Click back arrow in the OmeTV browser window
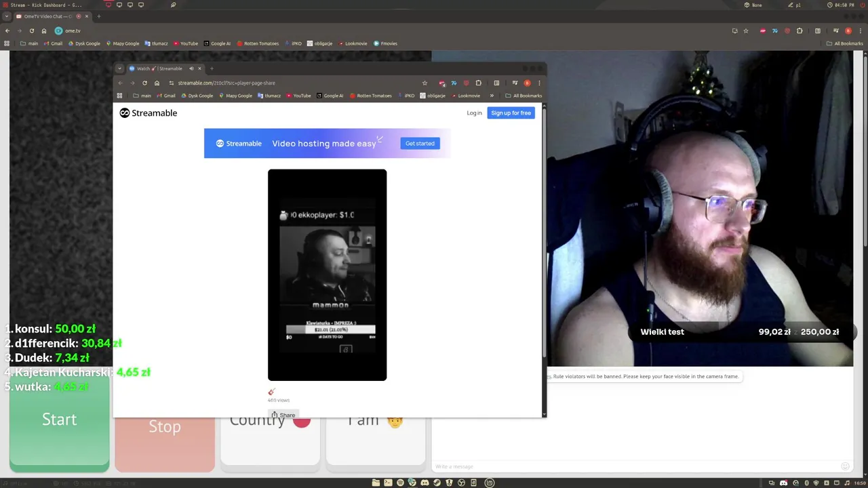Screen dimensions: 868x488 7,30
